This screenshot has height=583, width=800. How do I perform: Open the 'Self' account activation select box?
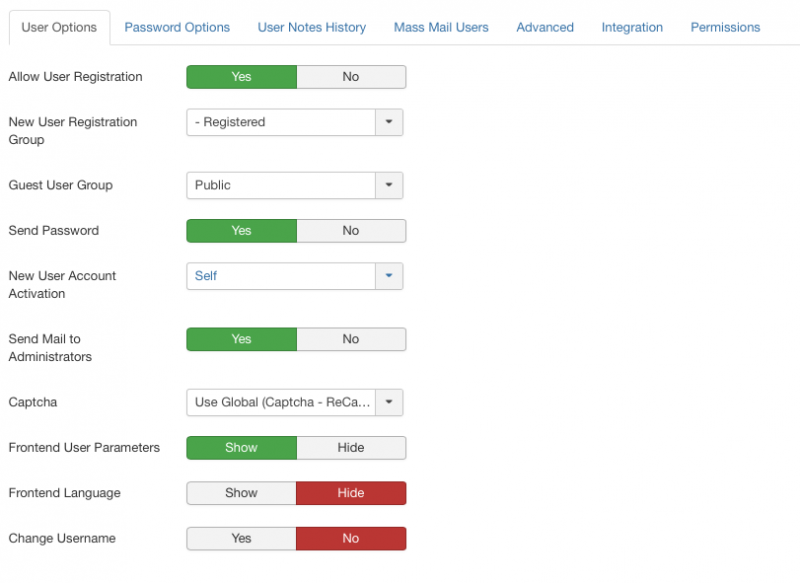[x=295, y=276]
